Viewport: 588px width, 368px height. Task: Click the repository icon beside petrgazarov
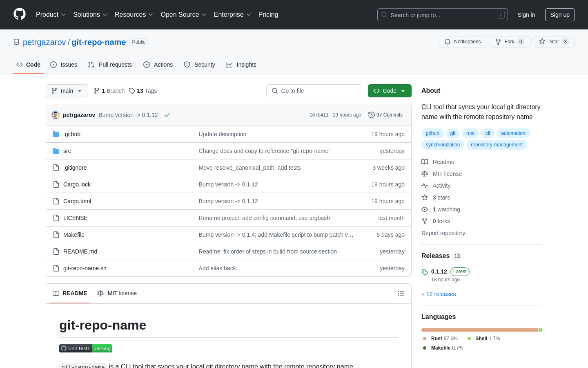pyautogui.click(x=16, y=42)
